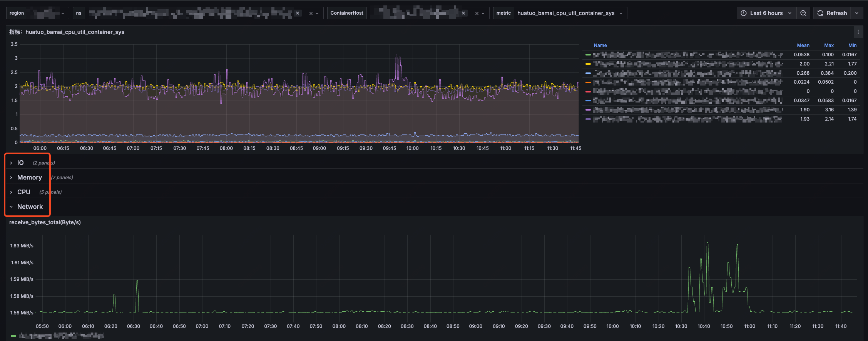This screenshot has height=341, width=868.
Task: Sort legend by the Mean column
Action: coord(803,45)
